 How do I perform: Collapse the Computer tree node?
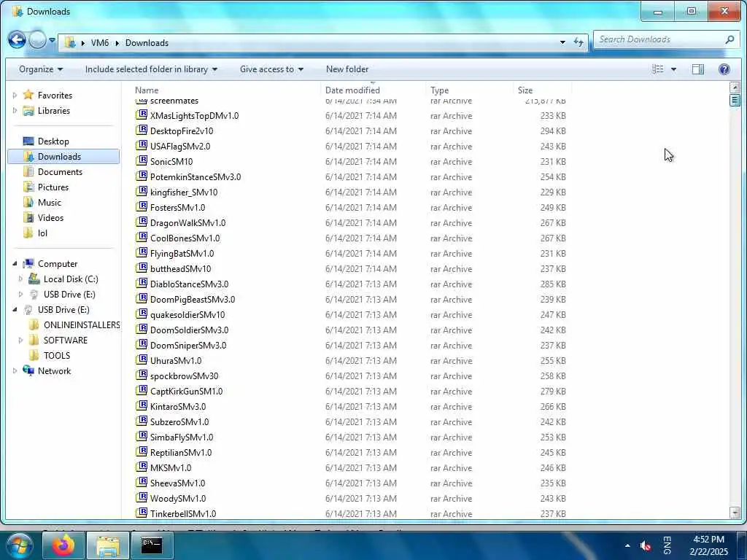[x=15, y=263]
